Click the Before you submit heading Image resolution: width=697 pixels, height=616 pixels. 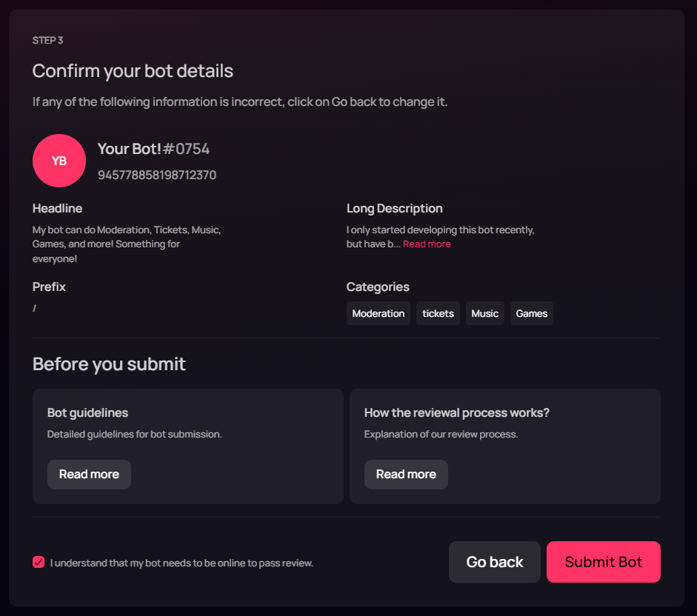click(x=109, y=364)
